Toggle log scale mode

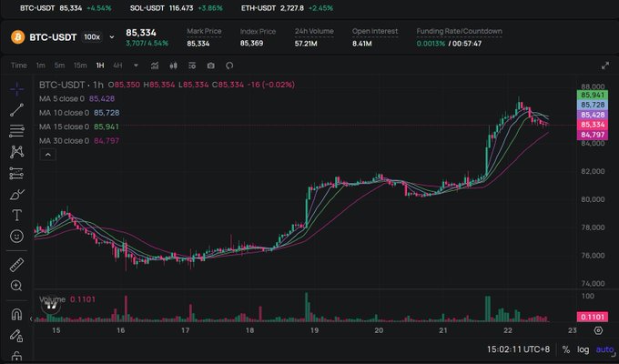point(583,349)
